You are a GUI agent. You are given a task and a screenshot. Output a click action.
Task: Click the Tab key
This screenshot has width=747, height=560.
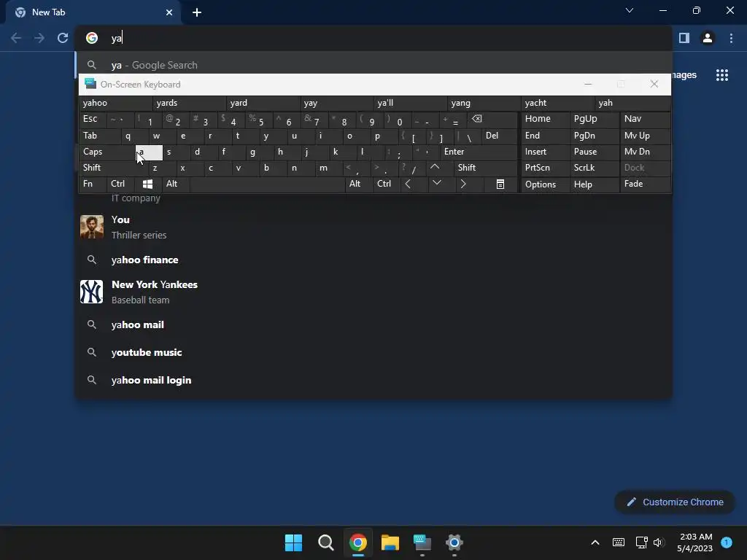100,136
